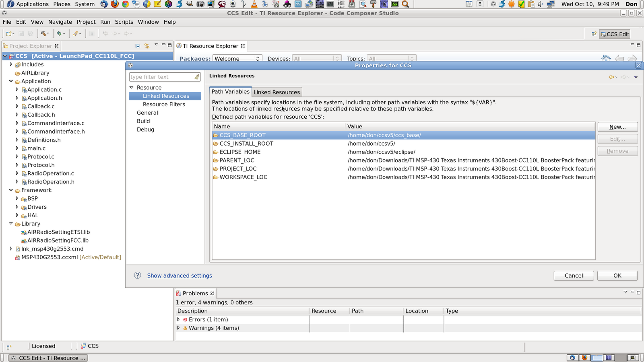The height and width of the screenshot is (362, 644).
Task: Switch to the Linked Resources tab
Action: (277, 92)
